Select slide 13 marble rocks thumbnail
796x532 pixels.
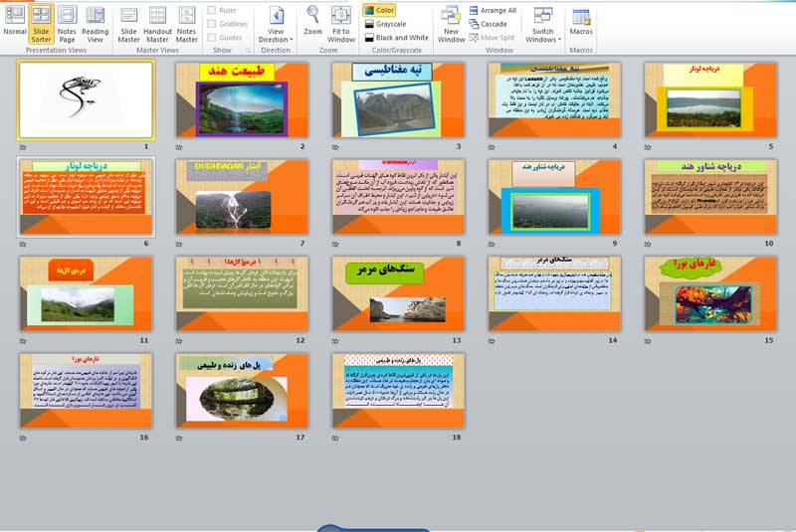[398, 293]
